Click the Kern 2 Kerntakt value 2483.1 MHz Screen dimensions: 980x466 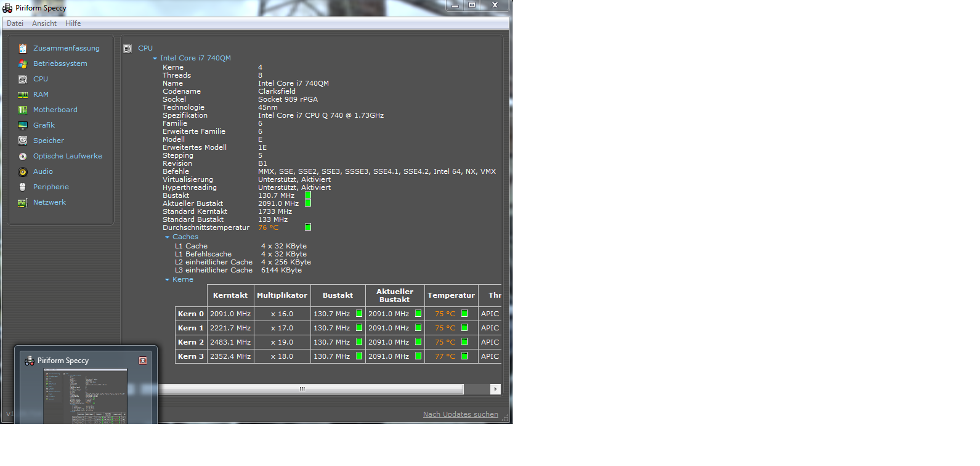coord(230,342)
